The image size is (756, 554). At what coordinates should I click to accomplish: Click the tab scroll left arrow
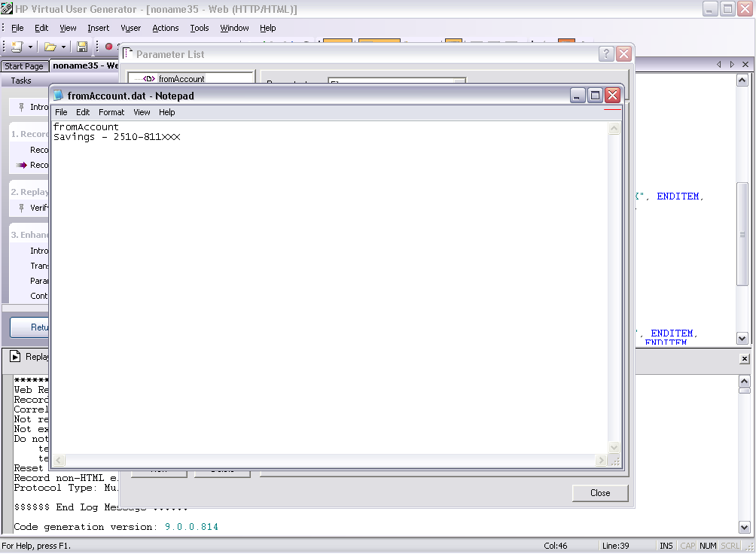[x=719, y=64]
